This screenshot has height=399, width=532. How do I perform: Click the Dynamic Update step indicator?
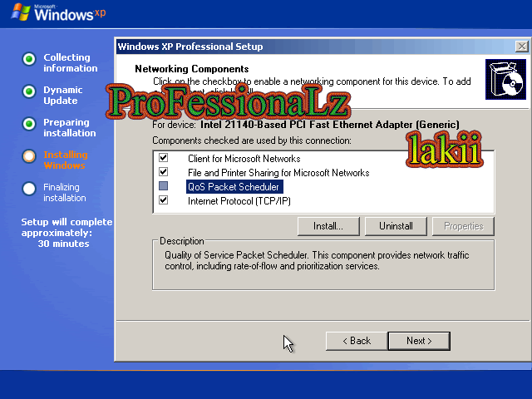click(29, 91)
